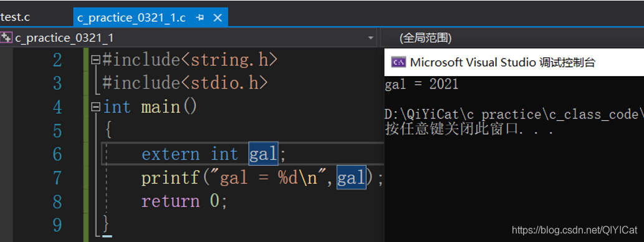
Task: Click console output gal = 2021
Action: point(422,85)
